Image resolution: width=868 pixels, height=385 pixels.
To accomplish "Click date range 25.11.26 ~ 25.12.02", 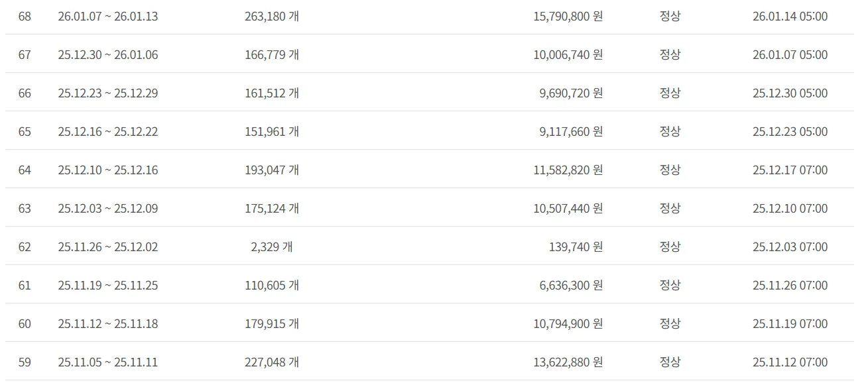I will (x=108, y=247).
